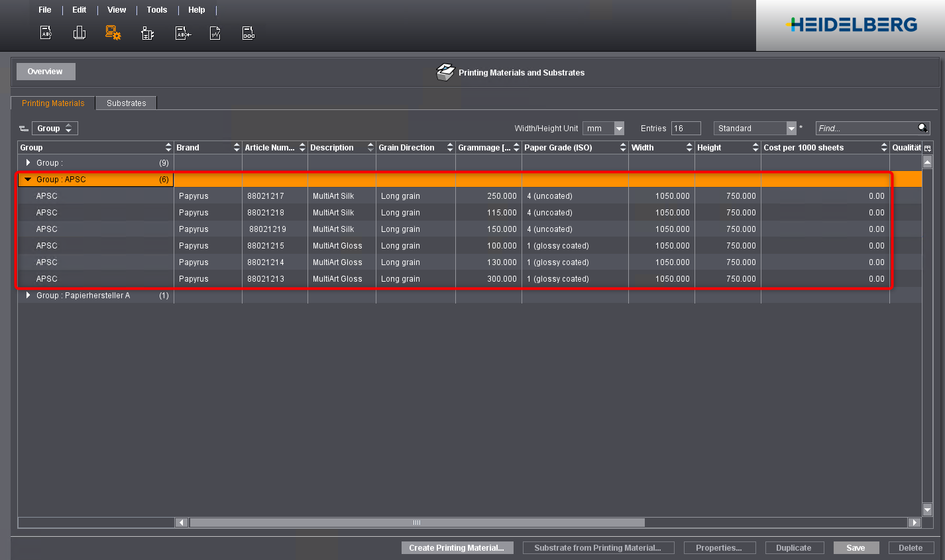Go to Overview
The image size is (945, 560).
tap(46, 72)
